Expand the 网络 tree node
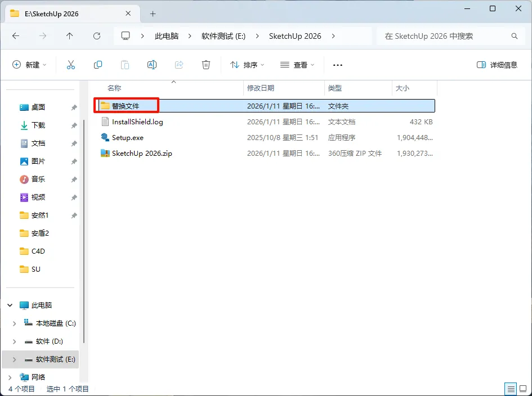The image size is (532, 396). tap(10, 377)
